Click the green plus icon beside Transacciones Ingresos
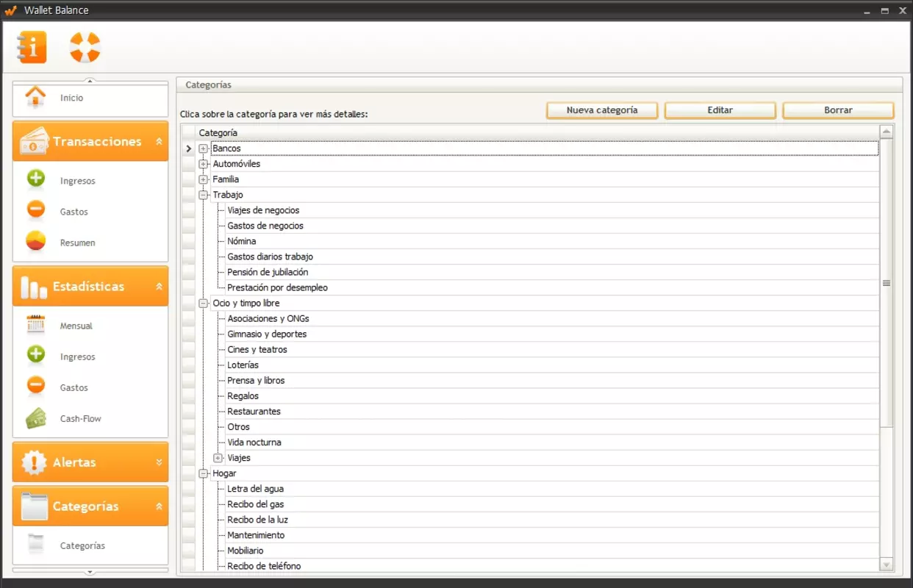 tap(36, 179)
